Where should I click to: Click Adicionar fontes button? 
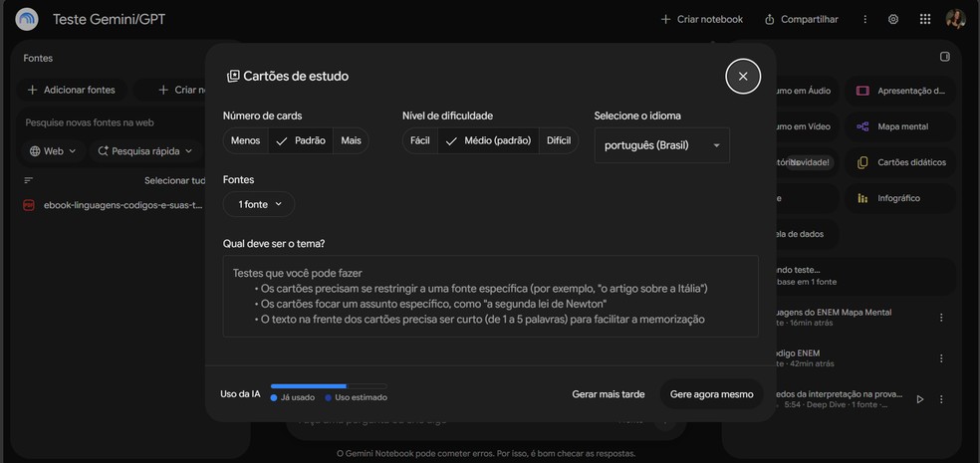72,90
